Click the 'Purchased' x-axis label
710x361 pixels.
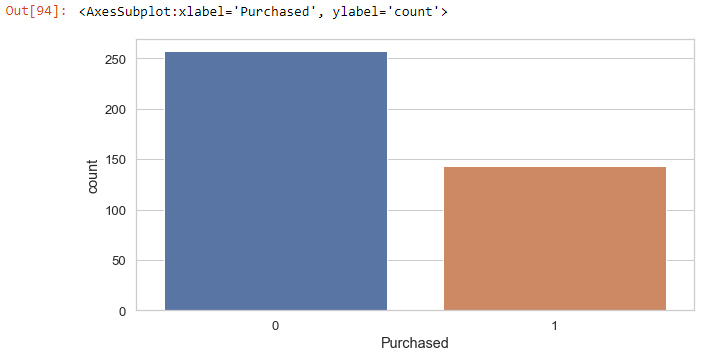pos(414,343)
